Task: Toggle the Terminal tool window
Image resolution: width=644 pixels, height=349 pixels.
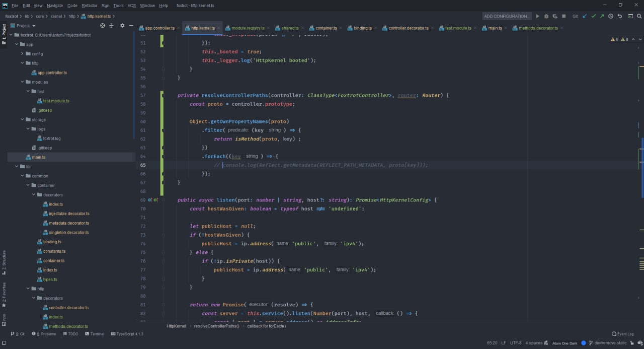Action: click(x=95, y=334)
